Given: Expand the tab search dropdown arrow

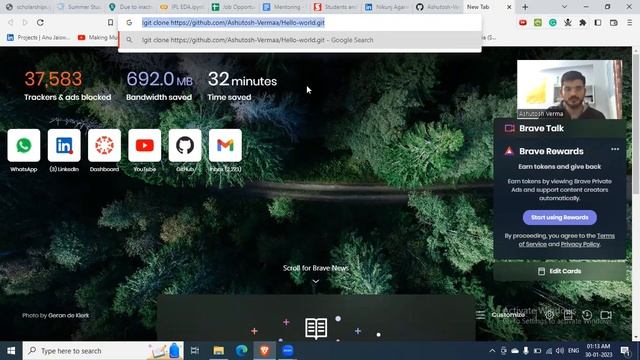Looking at the screenshot, I should point(564,7).
